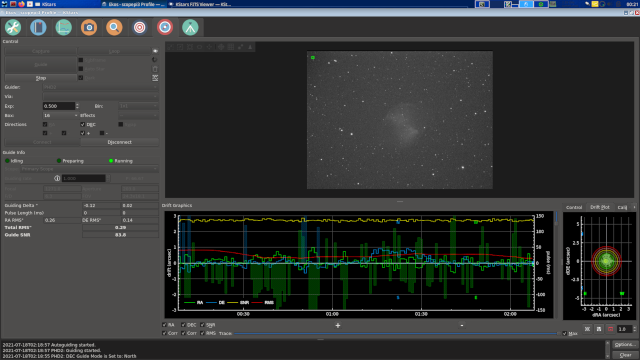Switch to the Capture camera module
The image size is (640, 360).
[89, 27]
